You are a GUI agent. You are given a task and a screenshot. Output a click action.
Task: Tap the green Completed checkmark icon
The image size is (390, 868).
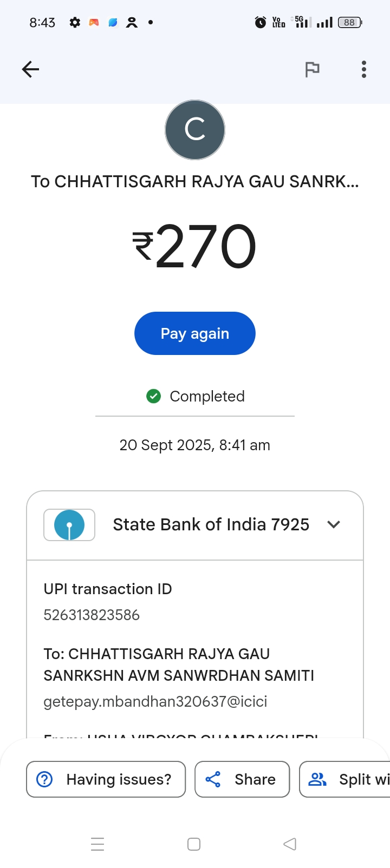point(154,397)
